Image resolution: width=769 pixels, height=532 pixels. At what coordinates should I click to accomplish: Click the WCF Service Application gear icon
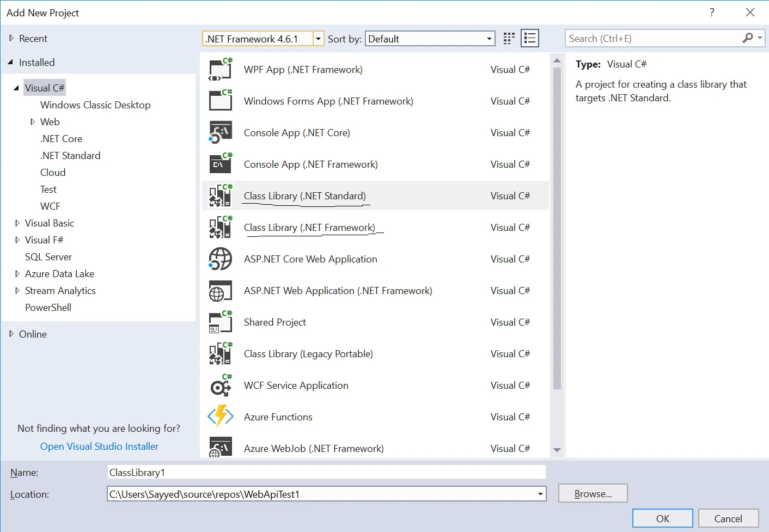click(221, 386)
